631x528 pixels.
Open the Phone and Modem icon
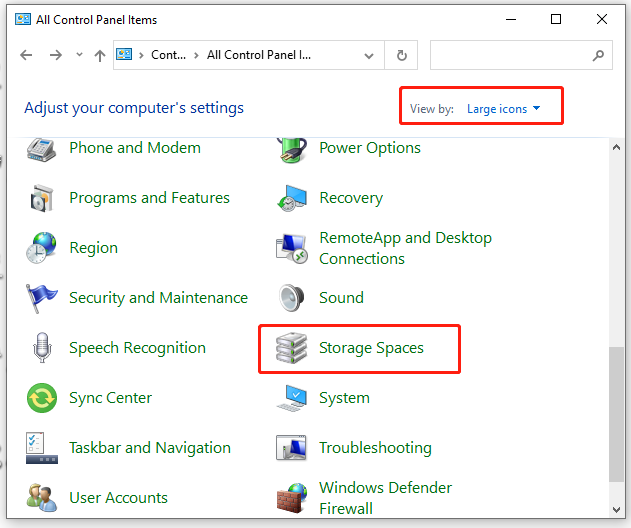tap(41, 150)
